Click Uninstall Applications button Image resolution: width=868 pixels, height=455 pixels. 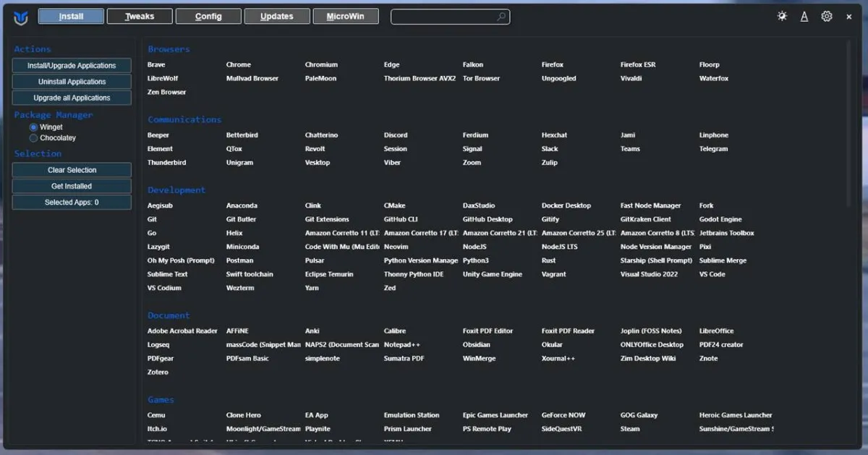click(72, 82)
